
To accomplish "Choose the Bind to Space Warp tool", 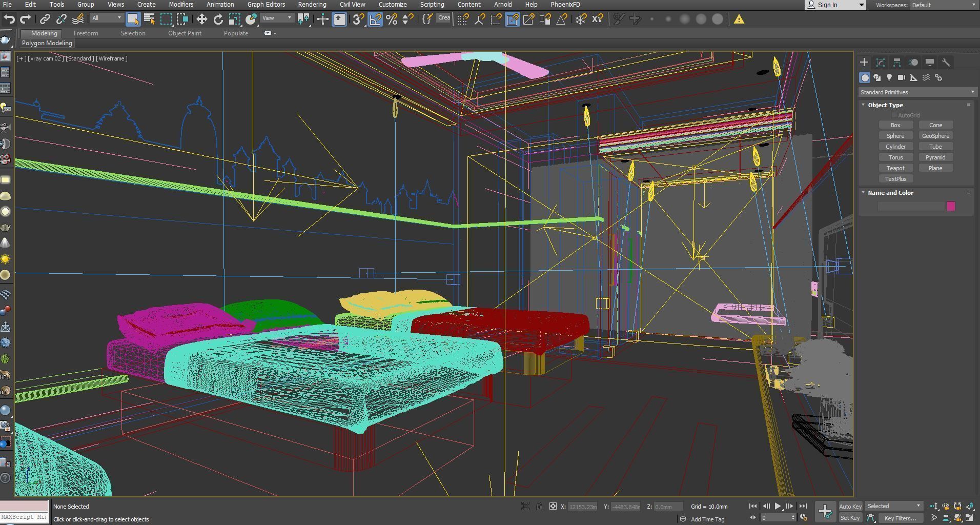I will click(x=78, y=19).
